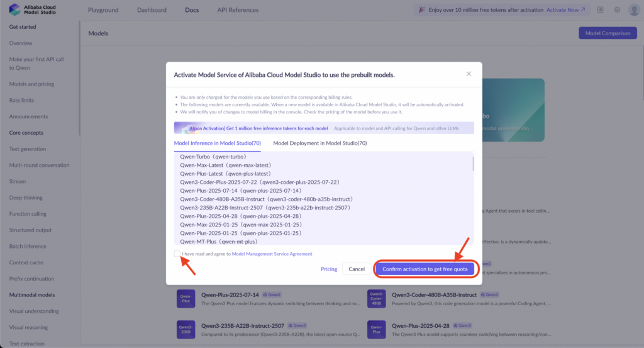
Task: Select Qwen-Plus-2025-01-25 in the list
Action: tap(241, 233)
